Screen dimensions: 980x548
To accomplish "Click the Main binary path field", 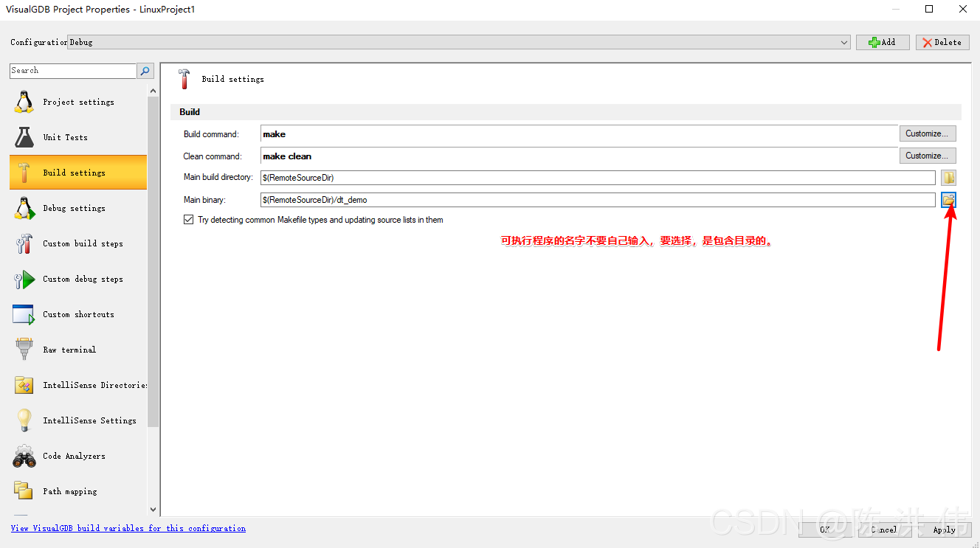I will pyautogui.click(x=598, y=200).
